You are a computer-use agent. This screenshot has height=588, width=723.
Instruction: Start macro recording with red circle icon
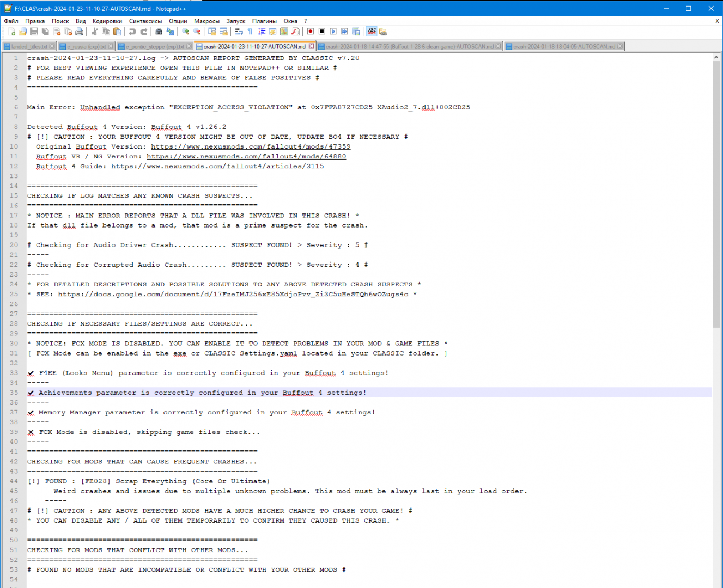311,32
